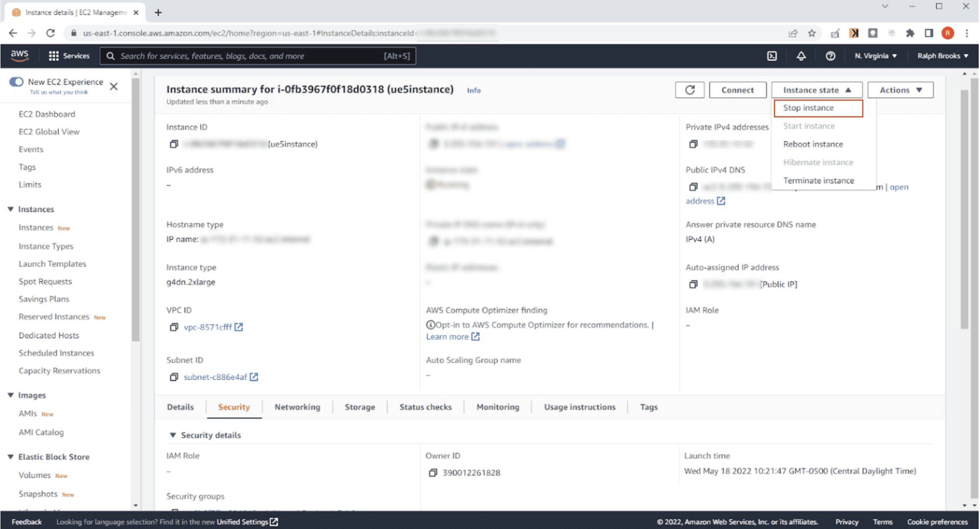Copy the Public IPv4 DNS
The width and height of the screenshot is (980, 529).
(693, 187)
